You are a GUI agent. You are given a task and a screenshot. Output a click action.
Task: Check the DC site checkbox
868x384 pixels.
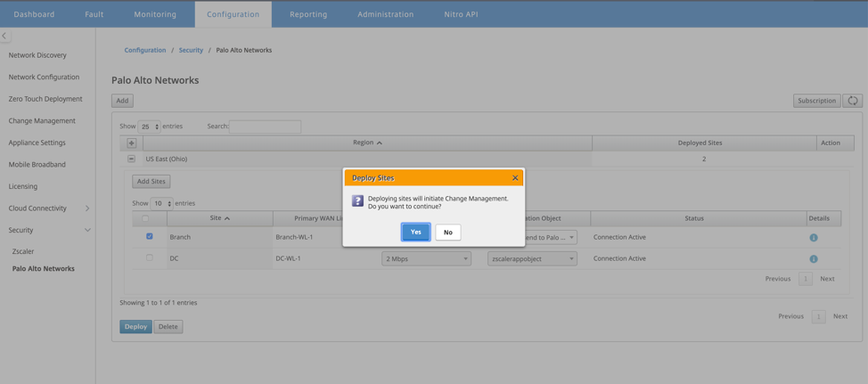[x=150, y=257]
